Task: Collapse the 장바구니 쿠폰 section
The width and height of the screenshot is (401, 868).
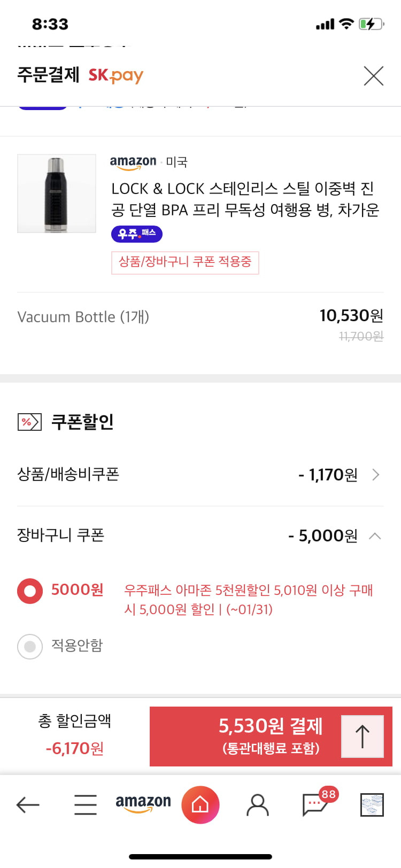Action: click(x=375, y=536)
